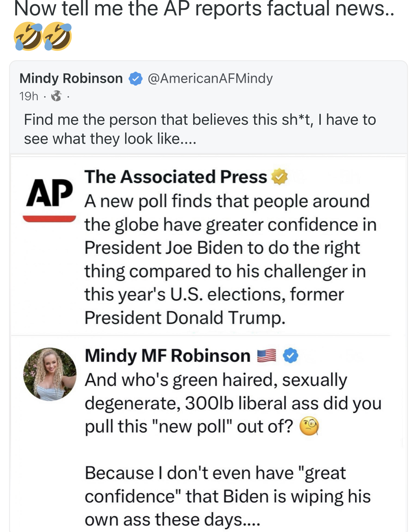Click 'Now tell me the AP' post text
417x532 pixels.
[204, 9]
